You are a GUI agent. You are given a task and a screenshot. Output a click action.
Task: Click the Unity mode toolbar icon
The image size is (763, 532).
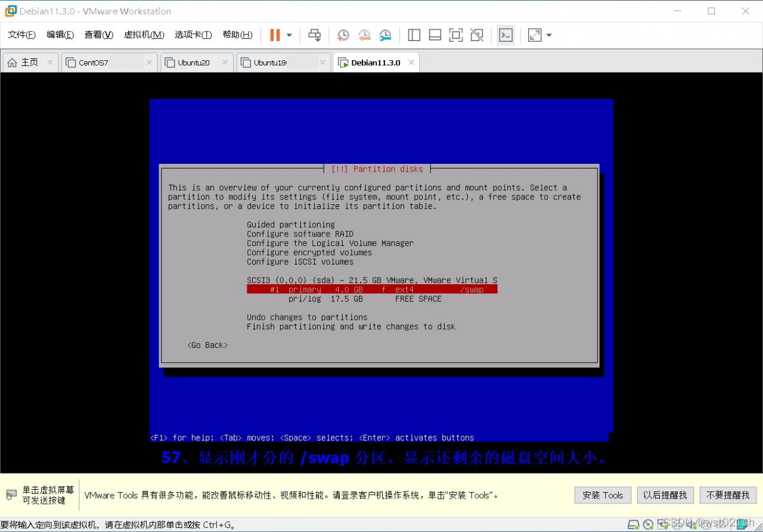[477, 35]
